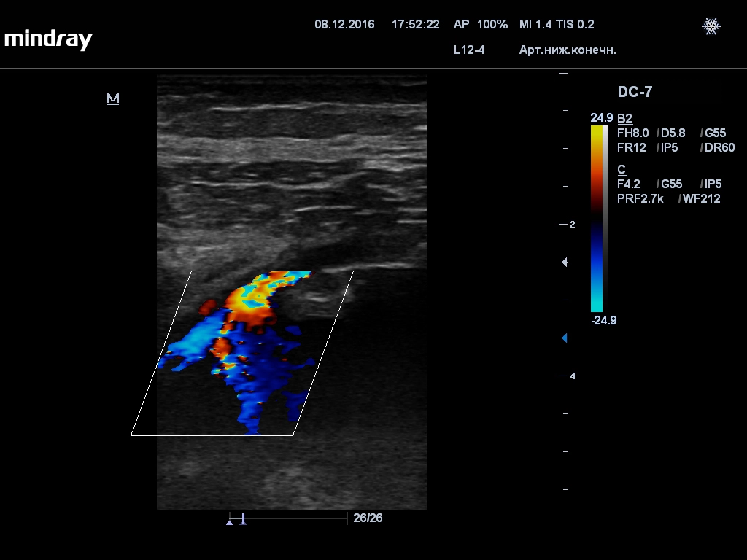The image size is (747, 560).
Task: Click the AP 100% acoustic power value
Action: click(x=481, y=24)
